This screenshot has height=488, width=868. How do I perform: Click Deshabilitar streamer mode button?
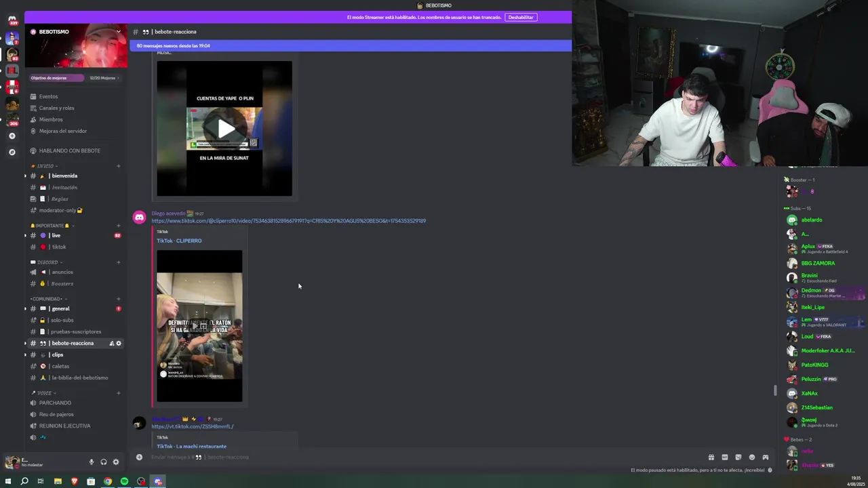(x=521, y=17)
